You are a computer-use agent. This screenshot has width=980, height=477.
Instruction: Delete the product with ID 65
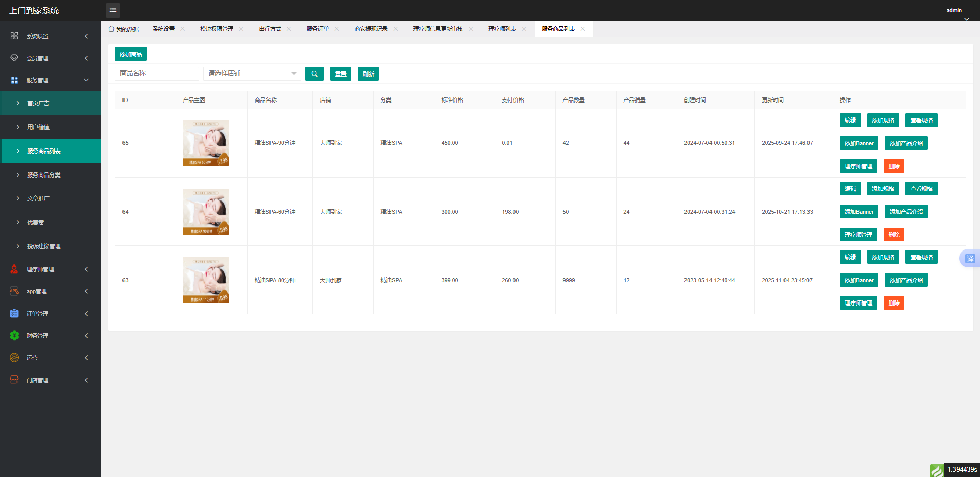893,166
